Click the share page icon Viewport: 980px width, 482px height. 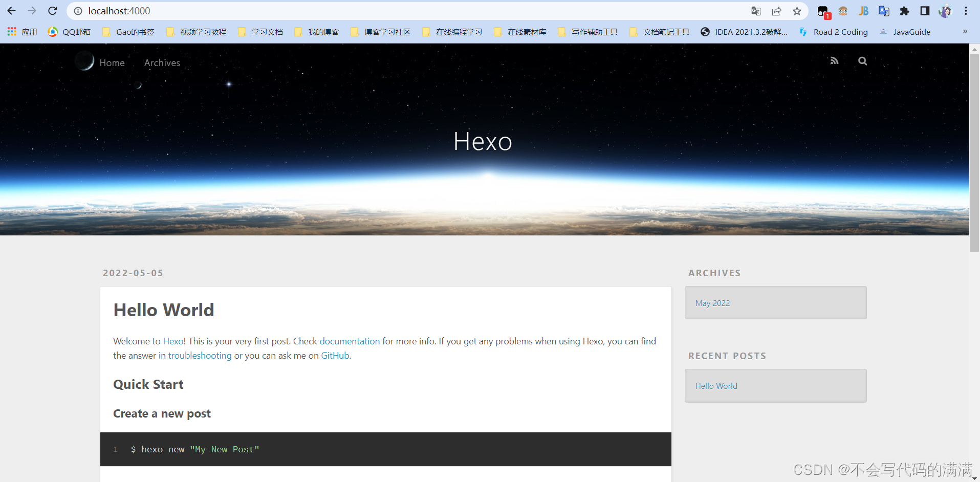[x=776, y=11]
